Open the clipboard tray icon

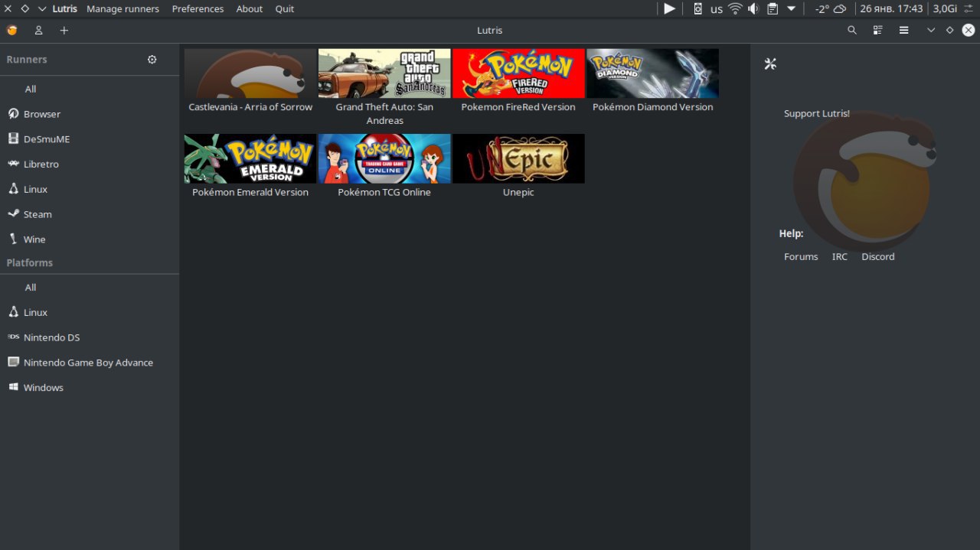(x=773, y=9)
